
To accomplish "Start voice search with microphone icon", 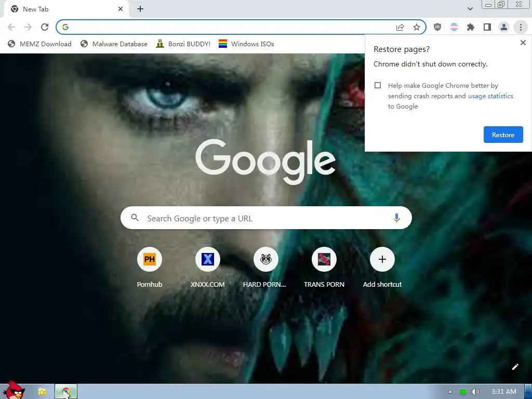I will tap(396, 218).
